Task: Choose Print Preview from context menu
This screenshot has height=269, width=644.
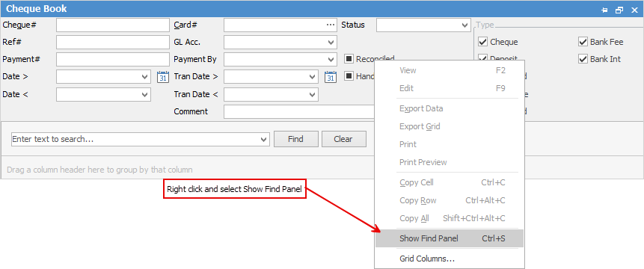Action: coord(450,162)
